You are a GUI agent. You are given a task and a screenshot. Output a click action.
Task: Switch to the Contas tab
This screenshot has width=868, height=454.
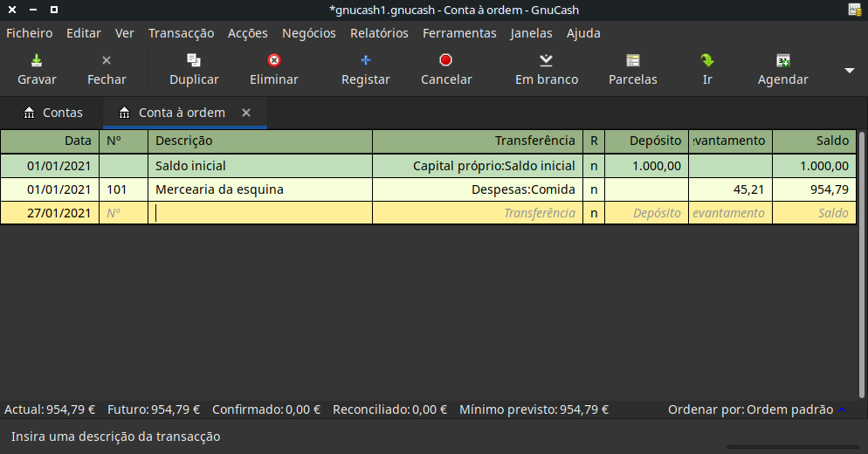click(x=52, y=113)
